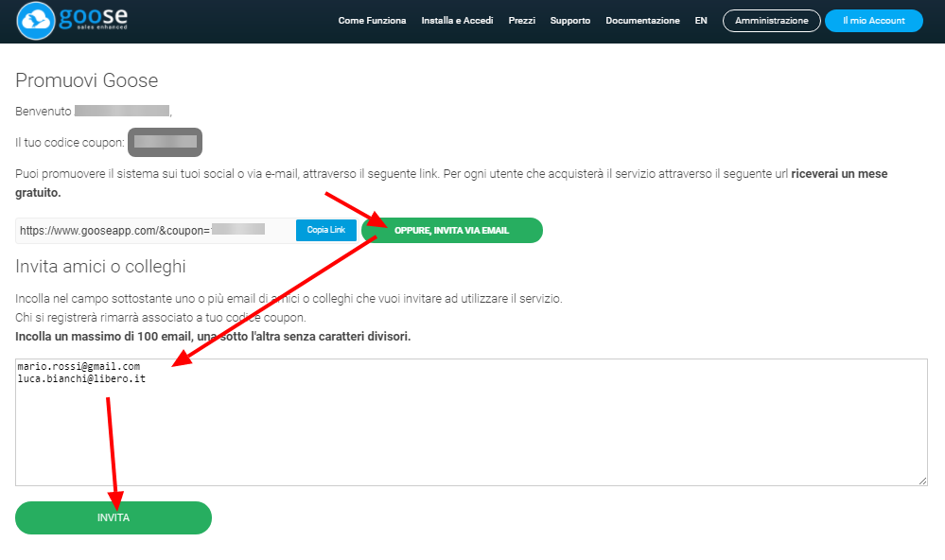Click Oppure, invita via email button
This screenshot has height=560, width=945.
tap(452, 230)
